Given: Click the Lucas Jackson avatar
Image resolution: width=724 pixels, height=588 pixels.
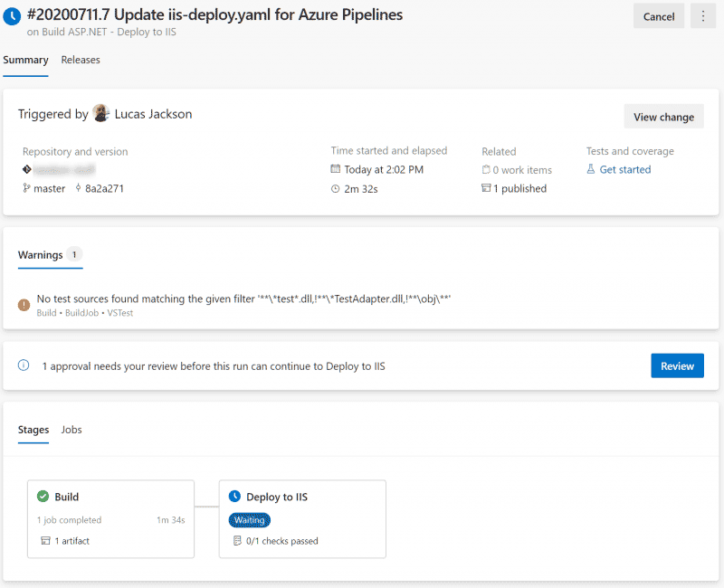Looking at the screenshot, I should coord(100,113).
